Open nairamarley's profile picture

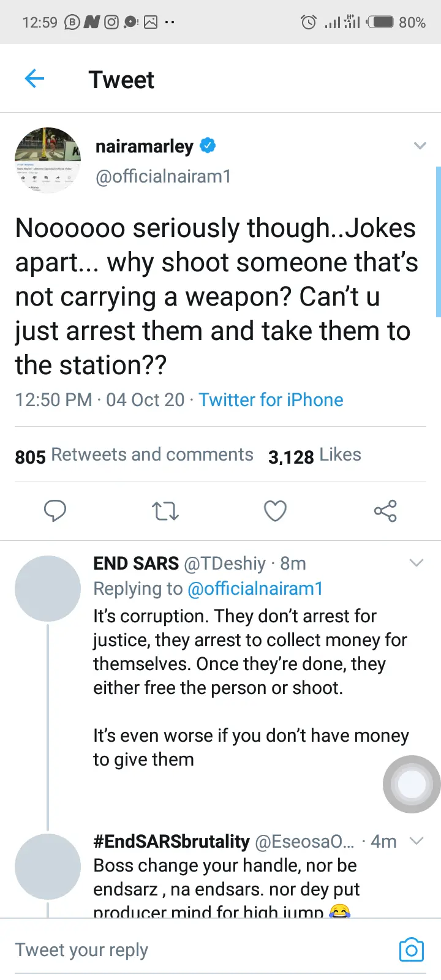click(x=48, y=160)
